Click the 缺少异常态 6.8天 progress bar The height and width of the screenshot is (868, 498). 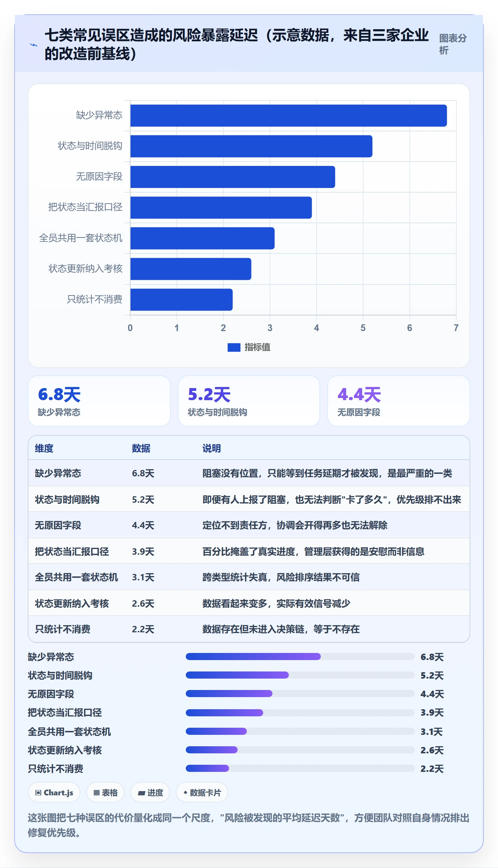click(x=300, y=657)
